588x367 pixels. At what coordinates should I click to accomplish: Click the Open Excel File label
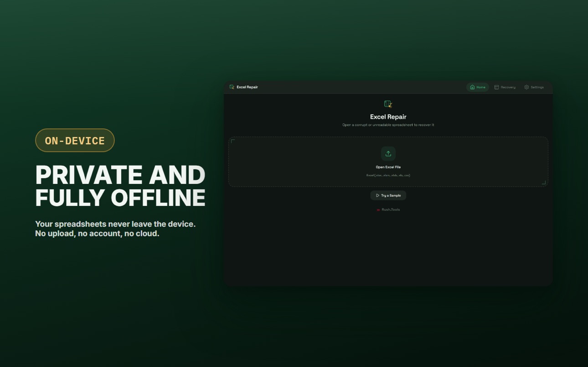(388, 167)
